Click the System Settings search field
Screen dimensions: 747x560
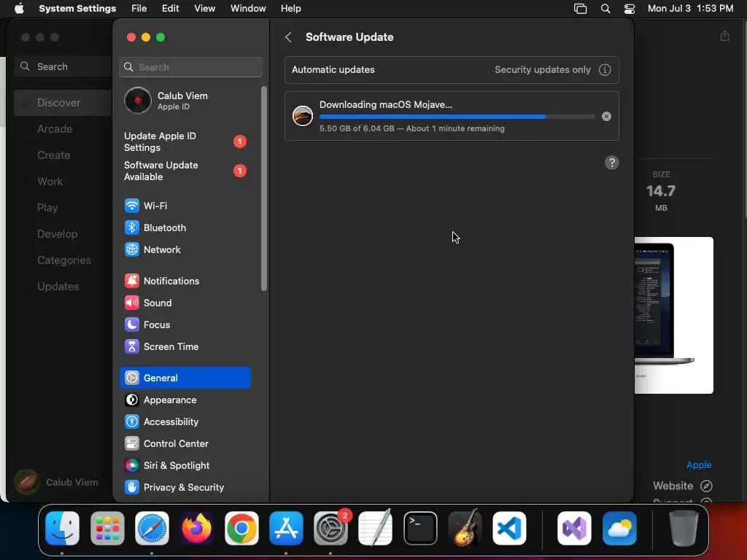tap(190, 67)
